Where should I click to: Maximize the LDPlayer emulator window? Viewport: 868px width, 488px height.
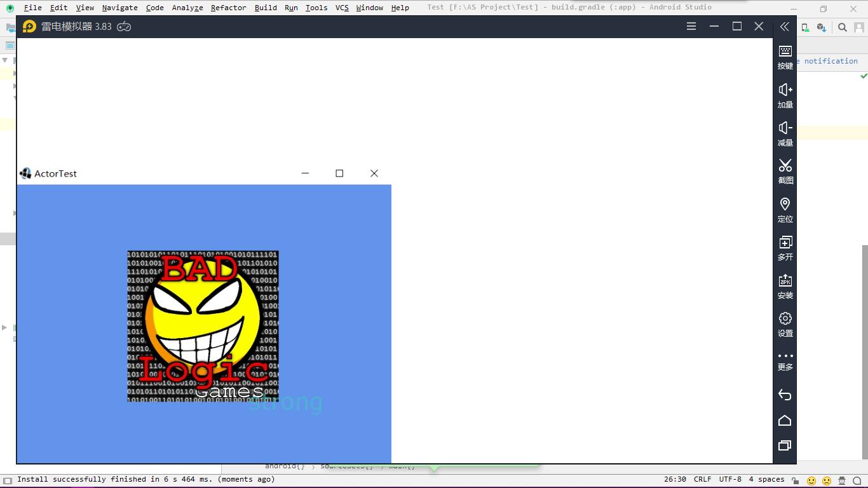coord(737,26)
